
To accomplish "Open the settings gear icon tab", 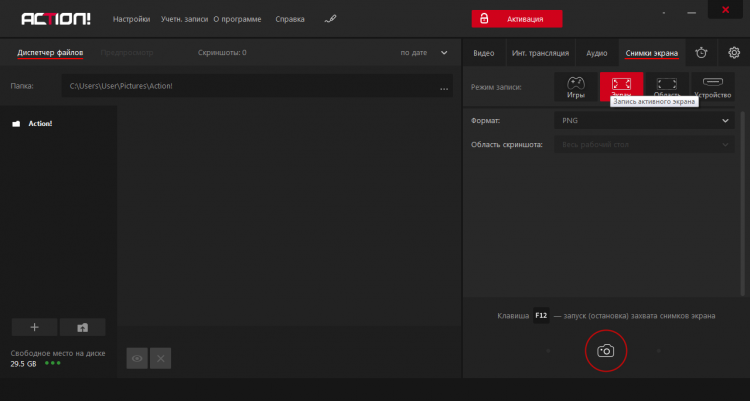I will pyautogui.click(x=734, y=53).
